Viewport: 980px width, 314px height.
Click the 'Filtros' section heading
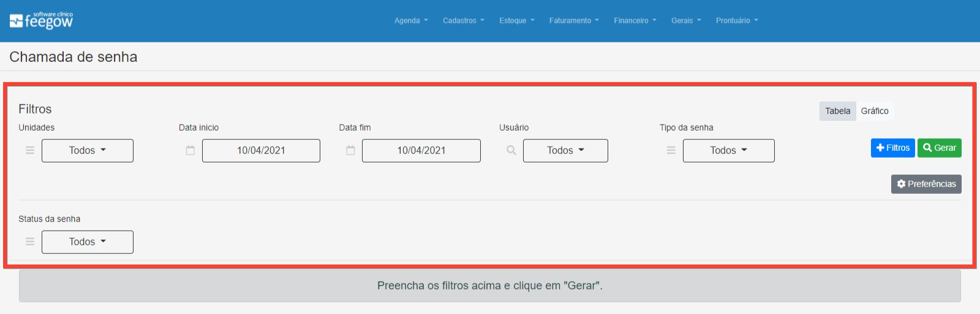[x=35, y=109]
